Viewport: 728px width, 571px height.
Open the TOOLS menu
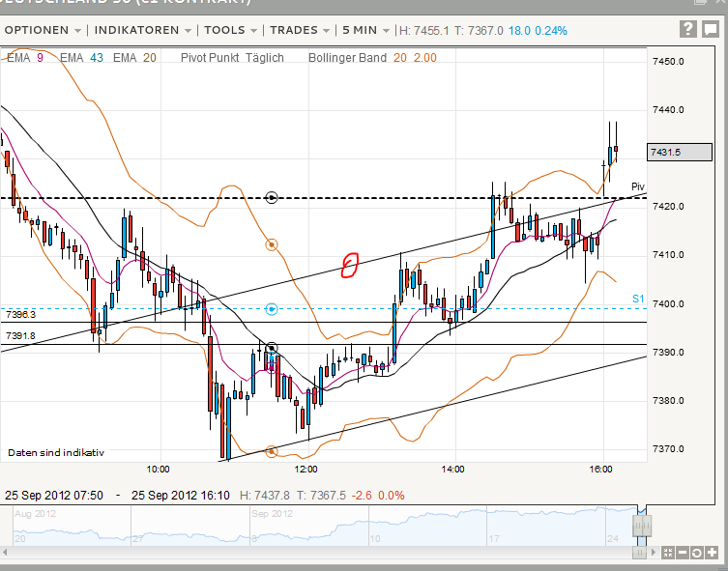[231, 30]
